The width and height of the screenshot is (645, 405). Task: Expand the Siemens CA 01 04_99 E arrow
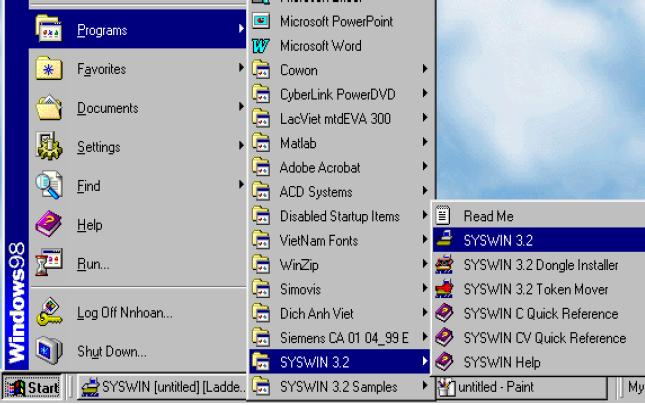[x=425, y=337]
